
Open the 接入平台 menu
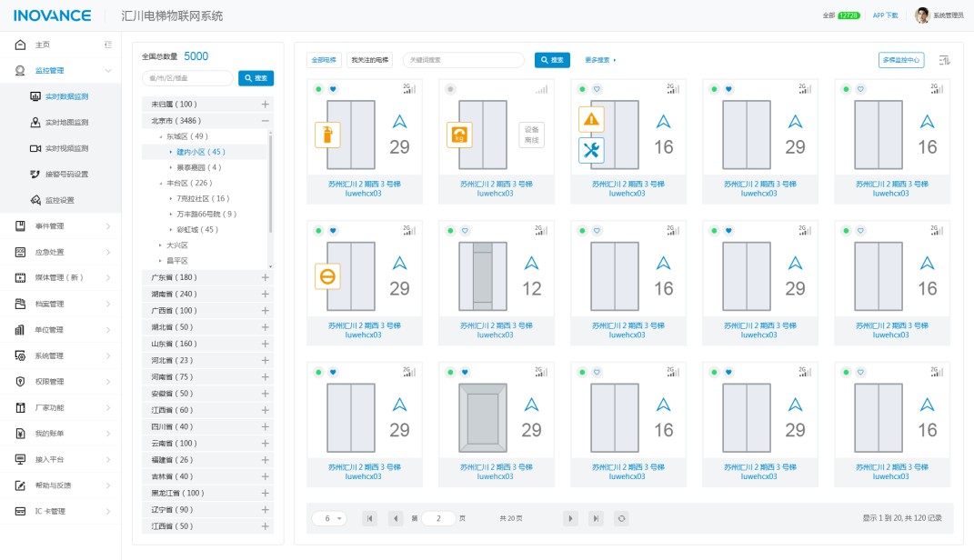[60, 459]
